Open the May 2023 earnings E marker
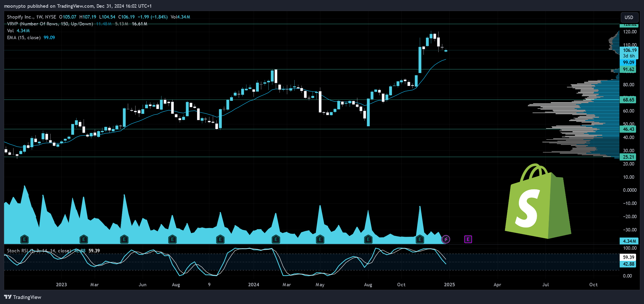 point(124,239)
